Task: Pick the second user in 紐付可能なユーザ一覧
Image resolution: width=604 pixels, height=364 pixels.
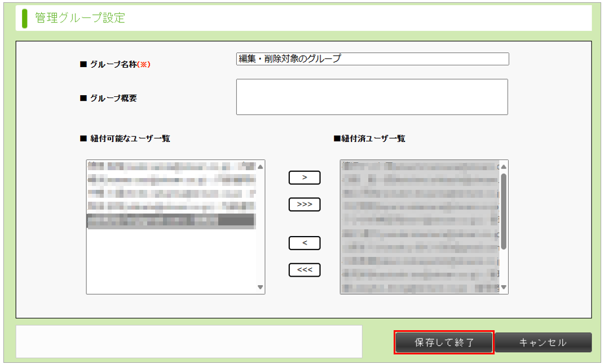Action: point(170,180)
